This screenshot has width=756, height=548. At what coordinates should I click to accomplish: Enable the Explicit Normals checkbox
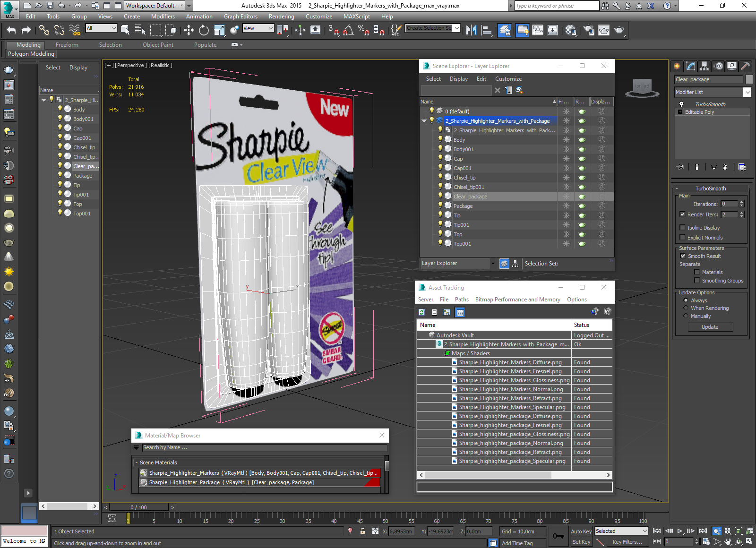pyautogui.click(x=682, y=238)
